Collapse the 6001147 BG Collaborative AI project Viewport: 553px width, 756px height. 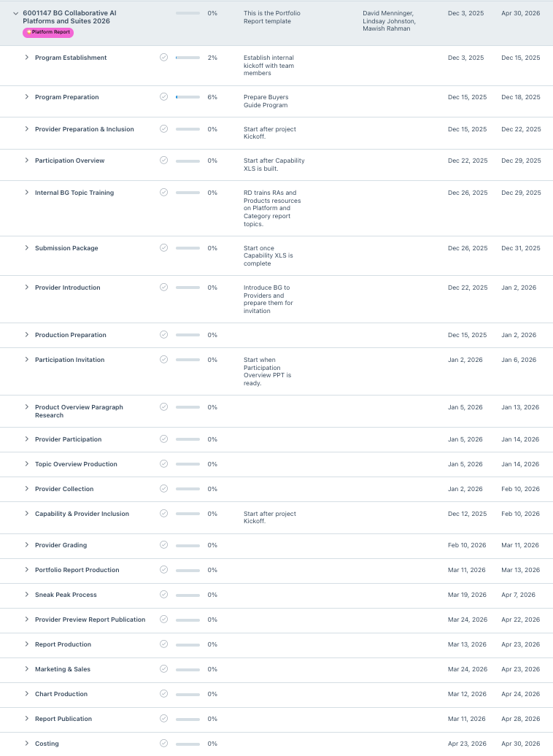click(15, 13)
